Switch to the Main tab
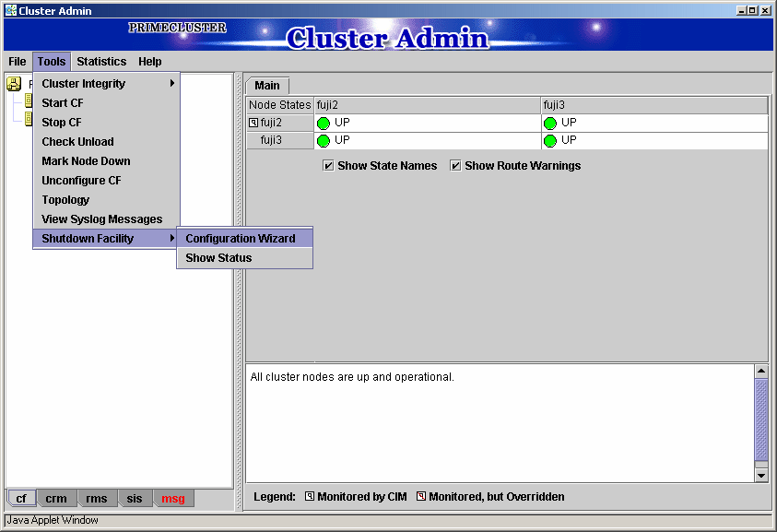Image resolution: width=777 pixels, height=532 pixels. [267, 85]
